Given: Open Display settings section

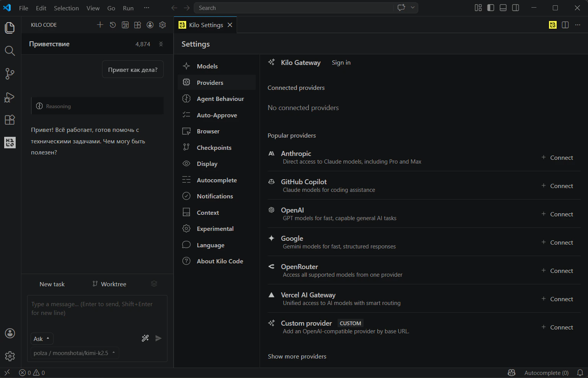Looking at the screenshot, I should 217,164.
